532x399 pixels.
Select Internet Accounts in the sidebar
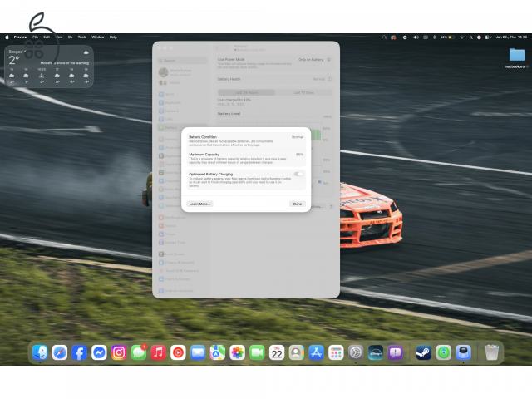pyautogui.click(x=183, y=291)
